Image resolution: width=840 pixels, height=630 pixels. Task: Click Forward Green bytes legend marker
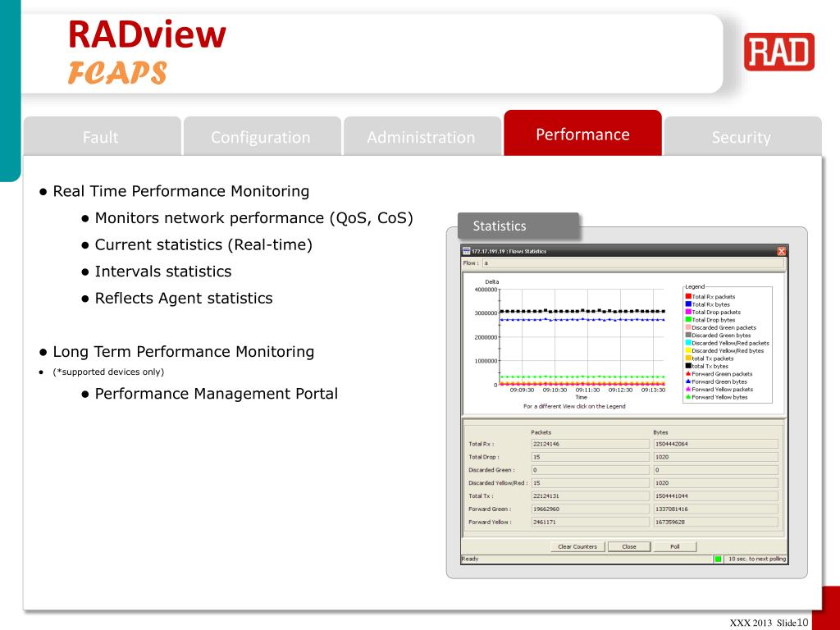pyautogui.click(x=688, y=381)
